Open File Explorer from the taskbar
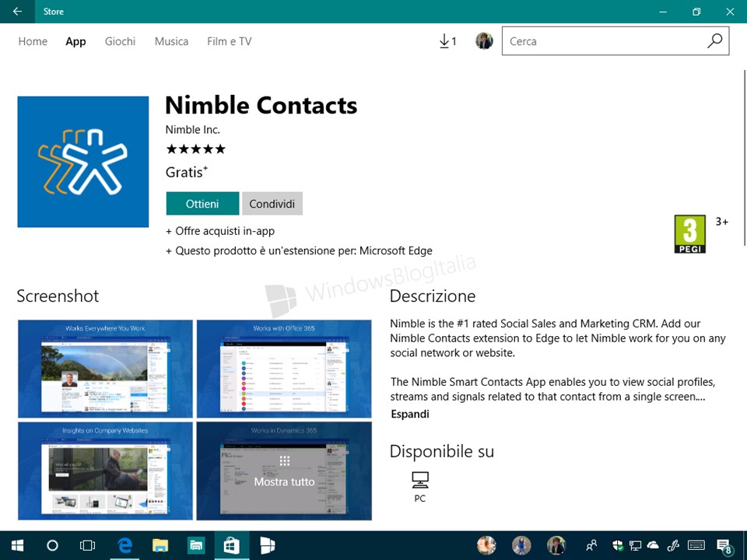The height and width of the screenshot is (560, 747). (x=160, y=545)
